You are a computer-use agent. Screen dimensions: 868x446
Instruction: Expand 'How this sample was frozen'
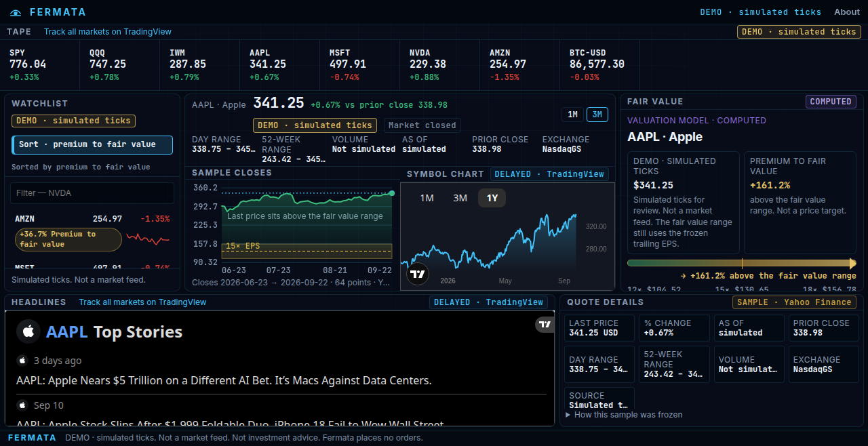[624, 415]
